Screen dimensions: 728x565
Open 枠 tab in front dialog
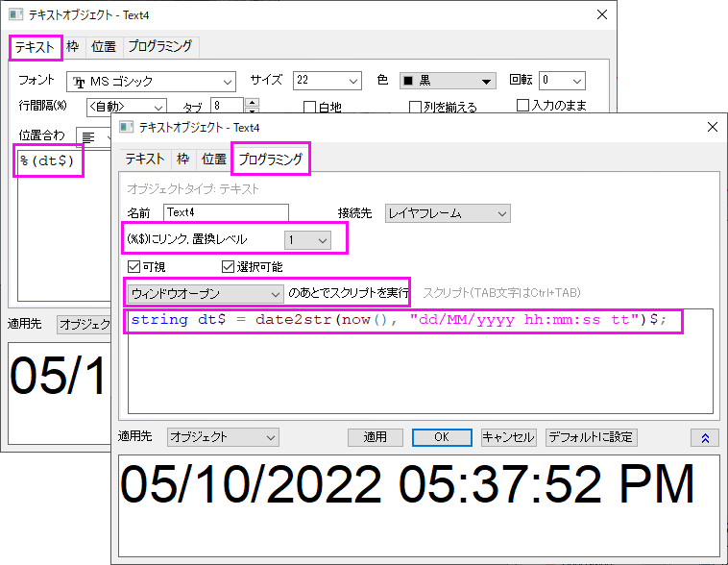pos(182,160)
